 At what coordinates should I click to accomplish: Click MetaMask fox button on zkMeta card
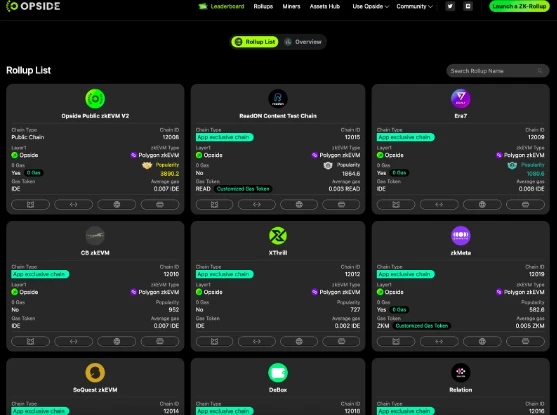pyautogui.click(x=396, y=341)
